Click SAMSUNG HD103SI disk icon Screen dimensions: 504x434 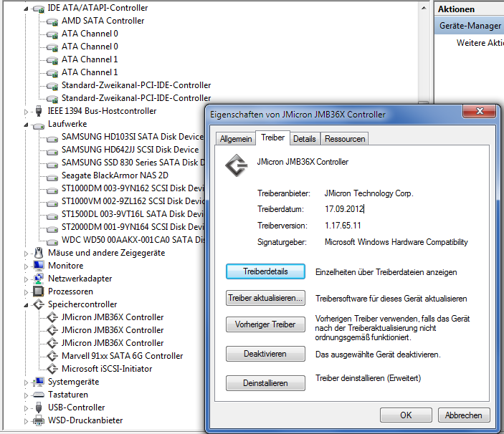(x=52, y=139)
